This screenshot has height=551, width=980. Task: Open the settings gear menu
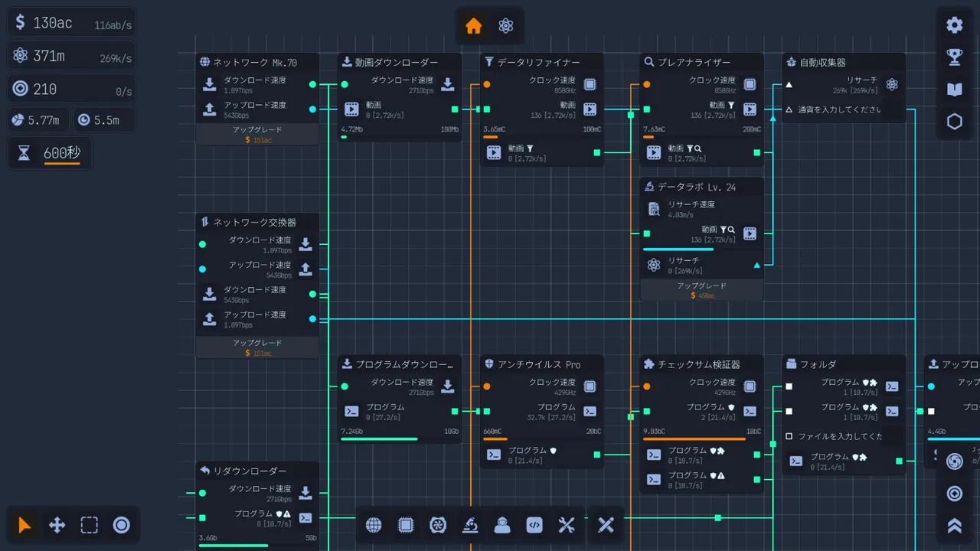954,25
